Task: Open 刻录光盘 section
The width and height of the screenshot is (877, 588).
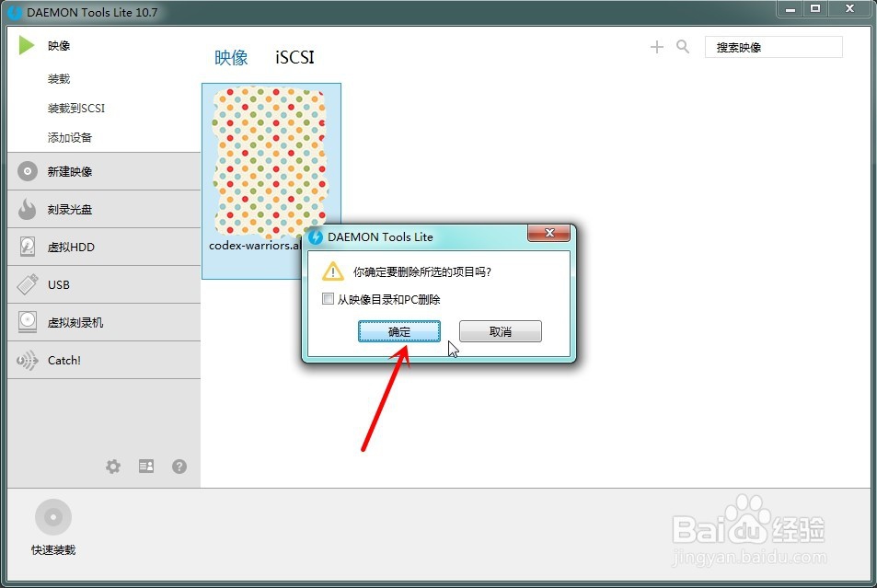Action: [104, 209]
